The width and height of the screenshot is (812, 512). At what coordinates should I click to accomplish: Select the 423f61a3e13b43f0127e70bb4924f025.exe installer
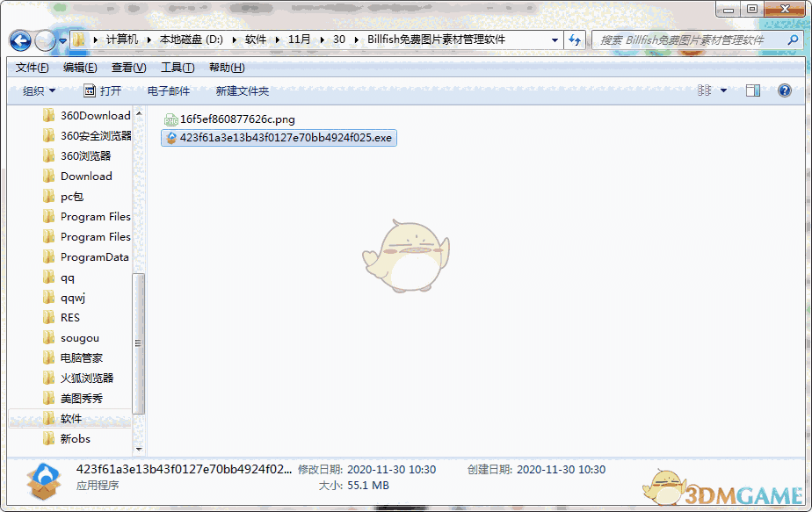click(279, 138)
